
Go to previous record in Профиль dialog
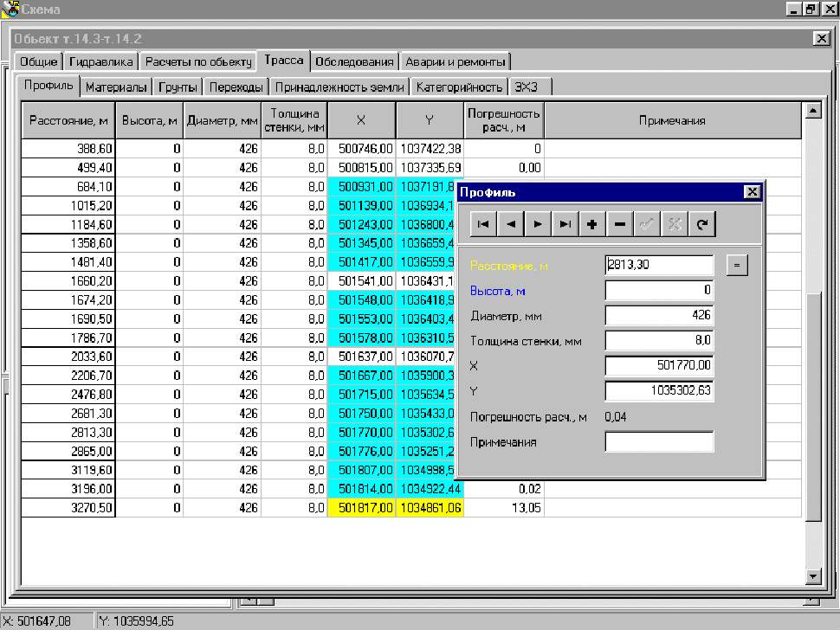(511, 224)
